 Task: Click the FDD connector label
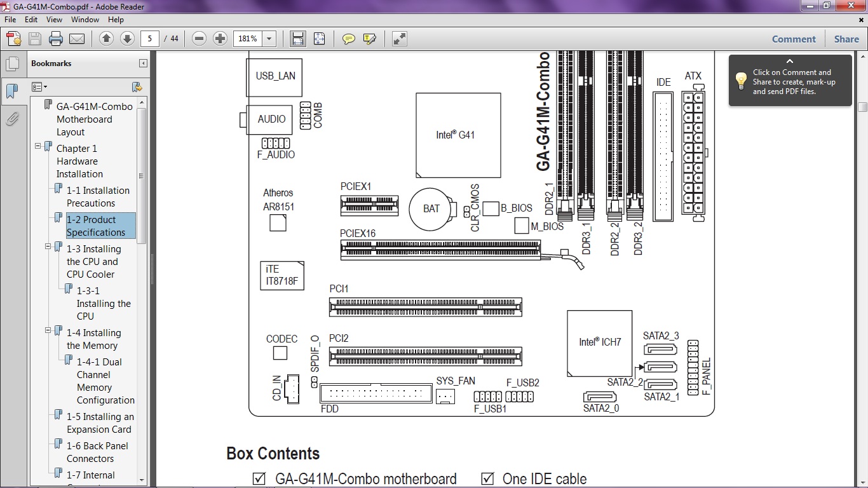coord(330,409)
